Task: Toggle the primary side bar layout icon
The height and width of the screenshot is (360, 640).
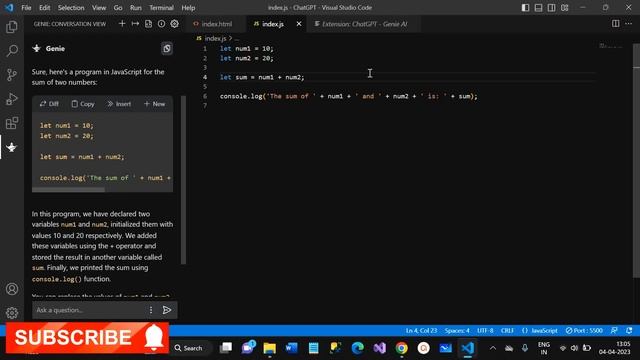Action: click(525, 8)
